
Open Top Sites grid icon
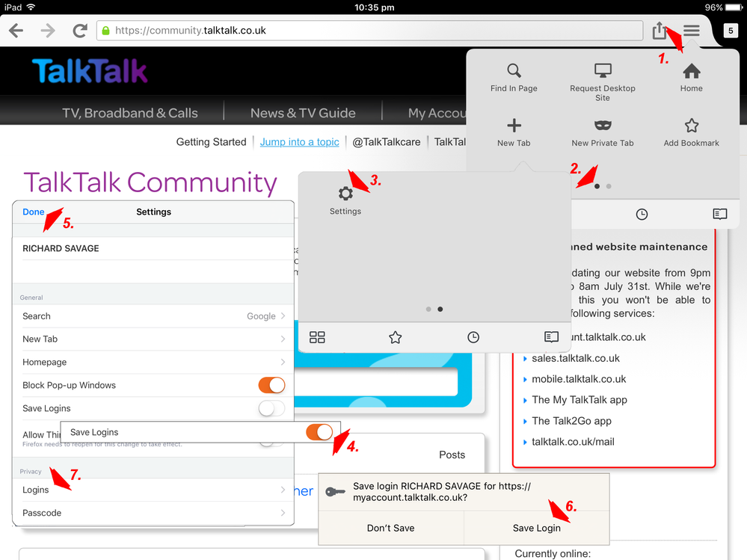pyautogui.click(x=317, y=338)
